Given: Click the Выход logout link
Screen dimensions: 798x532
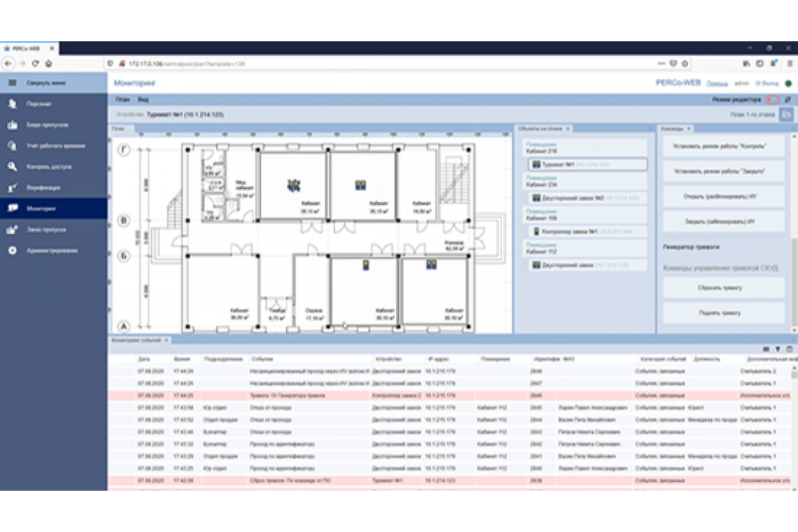Looking at the screenshot, I should pyautogui.click(x=768, y=84).
